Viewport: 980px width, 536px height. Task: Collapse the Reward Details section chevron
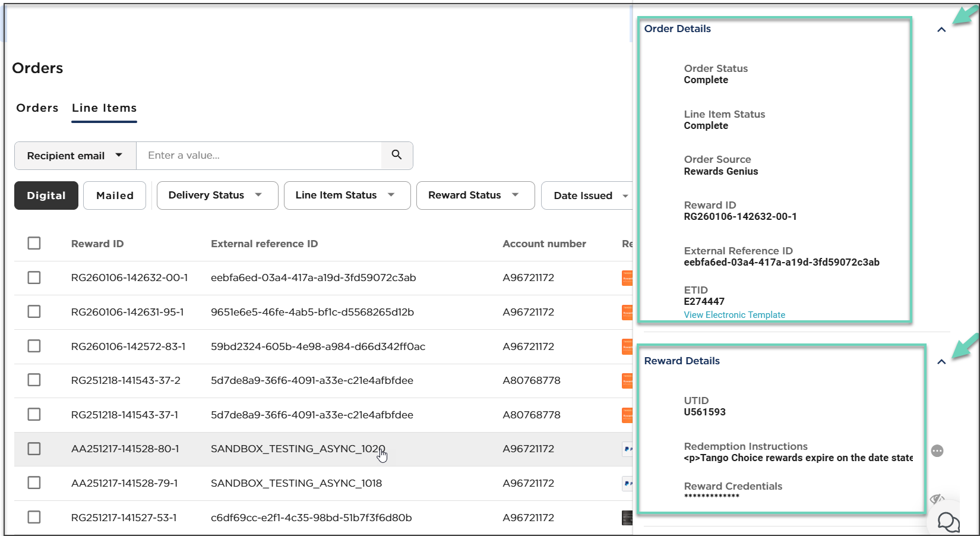[x=941, y=362]
